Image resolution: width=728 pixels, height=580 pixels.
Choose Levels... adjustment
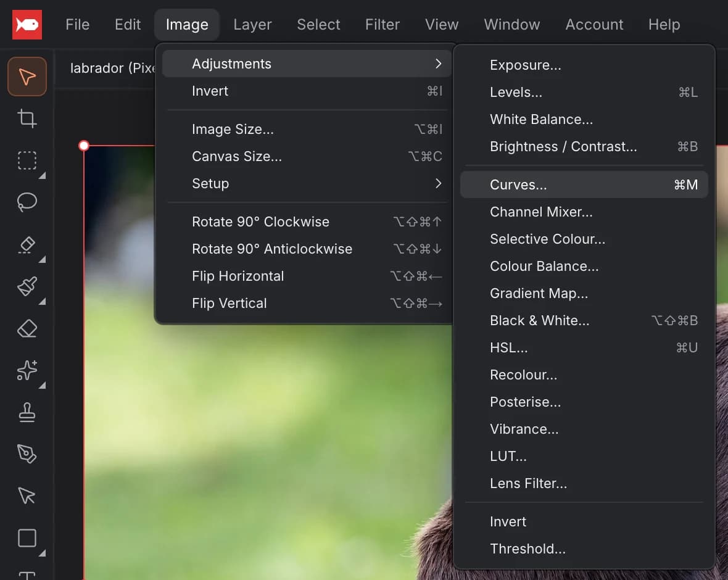coord(584,92)
